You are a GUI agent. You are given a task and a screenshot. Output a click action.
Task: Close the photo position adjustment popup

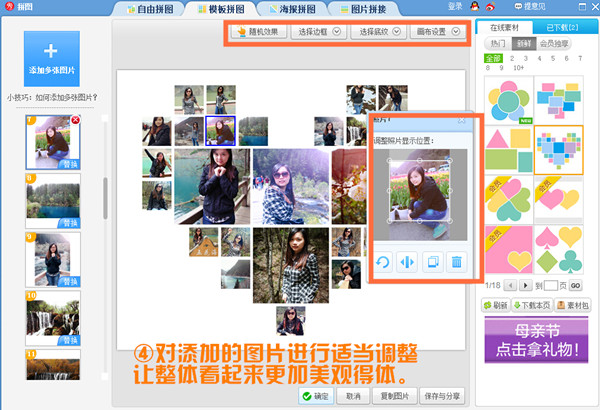click(x=461, y=119)
